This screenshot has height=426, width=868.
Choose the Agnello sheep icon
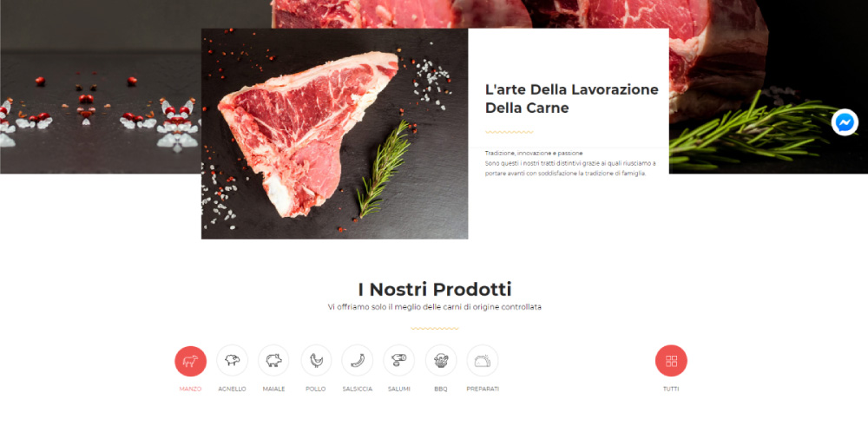pos(232,360)
